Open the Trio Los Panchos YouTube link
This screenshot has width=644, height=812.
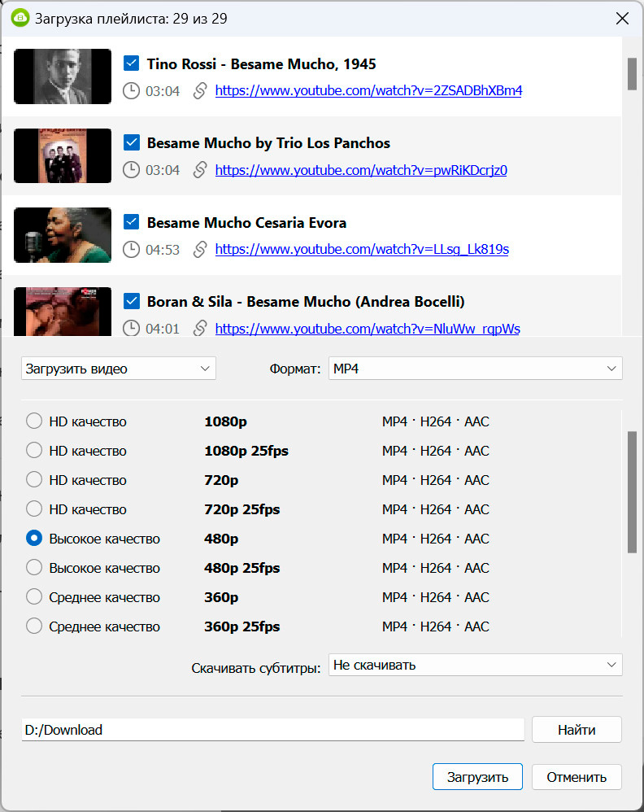click(x=361, y=170)
